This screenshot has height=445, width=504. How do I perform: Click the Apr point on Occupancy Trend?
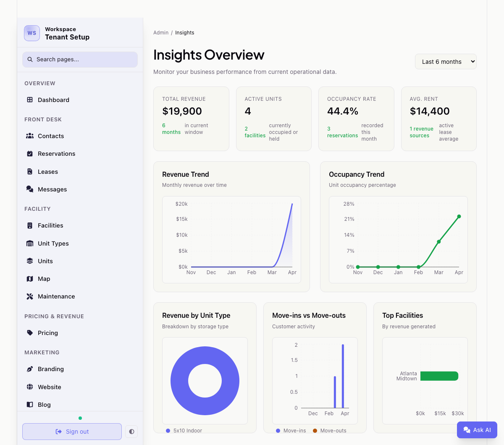[x=459, y=217]
